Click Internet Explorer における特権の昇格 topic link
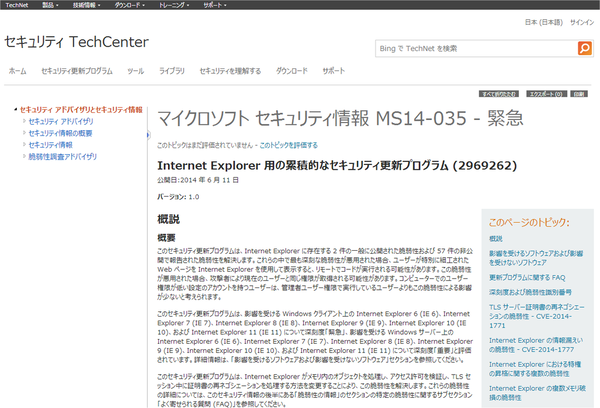 (x=535, y=369)
